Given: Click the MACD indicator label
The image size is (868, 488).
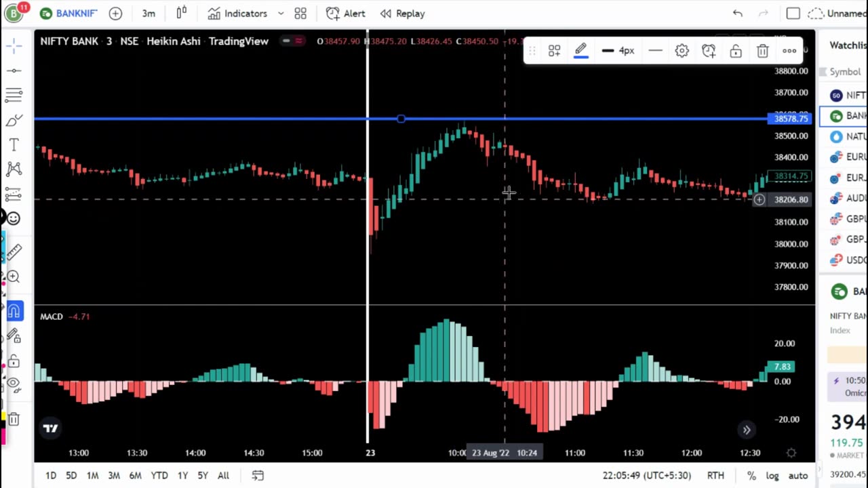Looking at the screenshot, I should (52, 317).
